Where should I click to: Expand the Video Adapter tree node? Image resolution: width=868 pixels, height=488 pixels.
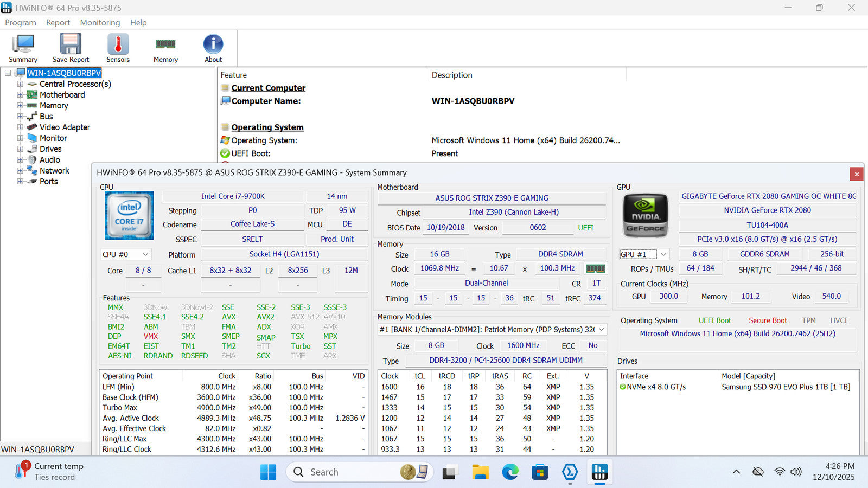coord(20,127)
